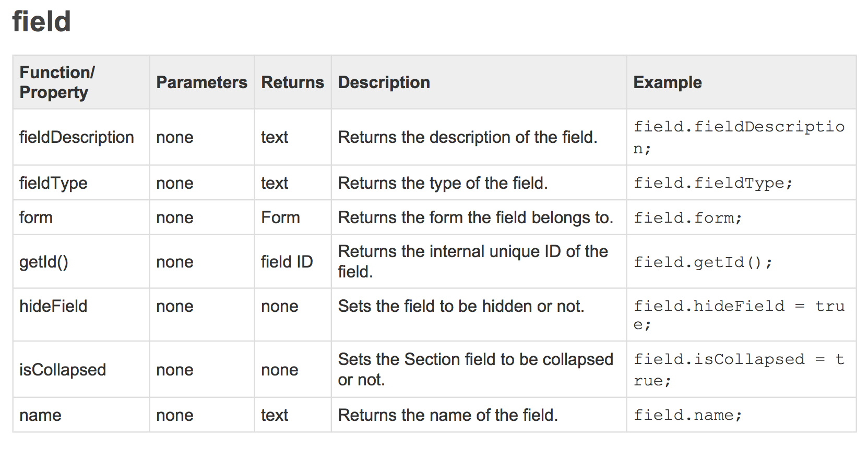Click the Parameters column header
The image size is (868, 449).
point(201,82)
